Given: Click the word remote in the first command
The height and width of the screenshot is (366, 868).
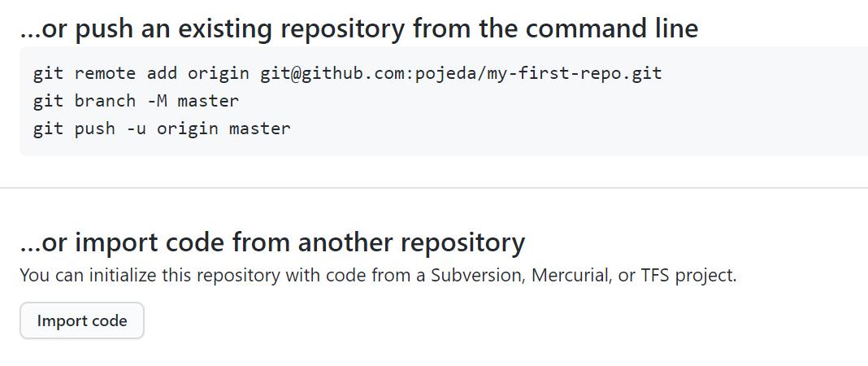Looking at the screenshot, I should tap(105, 73).
